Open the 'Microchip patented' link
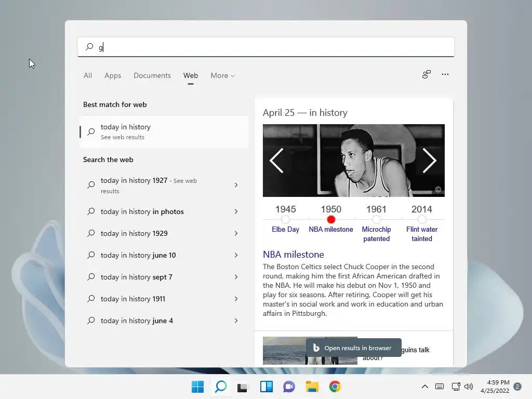The image size is (532, 399). [376, 234]
